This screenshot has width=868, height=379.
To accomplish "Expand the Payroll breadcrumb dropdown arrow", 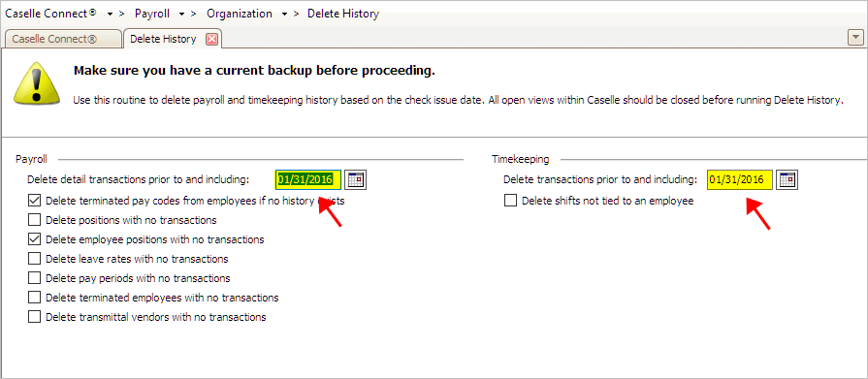I will 182,15.
